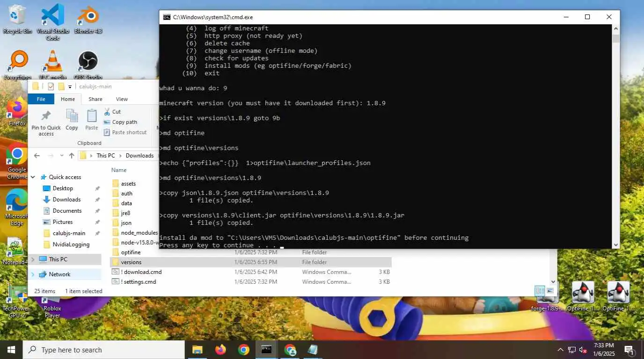Open Quick Access Toolbar customize dropdown
Image resolution: width=644 pixels, height=359 pixels.
coord(70,86)
